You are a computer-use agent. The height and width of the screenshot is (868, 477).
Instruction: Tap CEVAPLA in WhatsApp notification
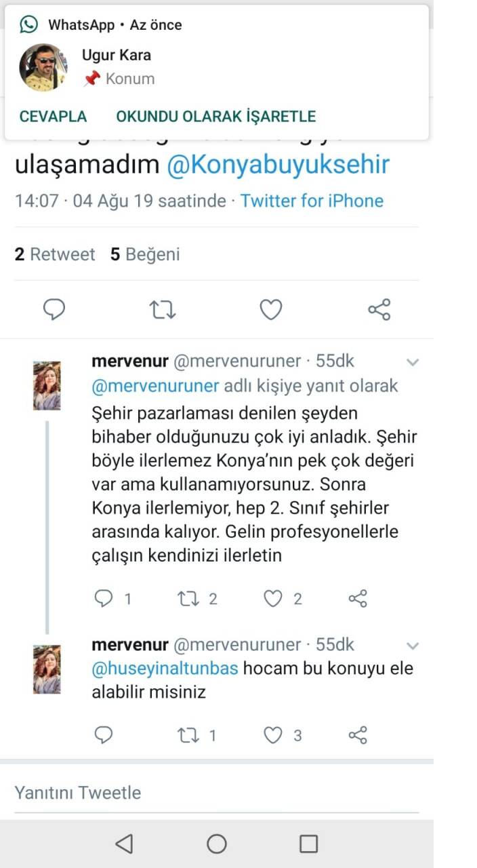[x=53, y=116]
